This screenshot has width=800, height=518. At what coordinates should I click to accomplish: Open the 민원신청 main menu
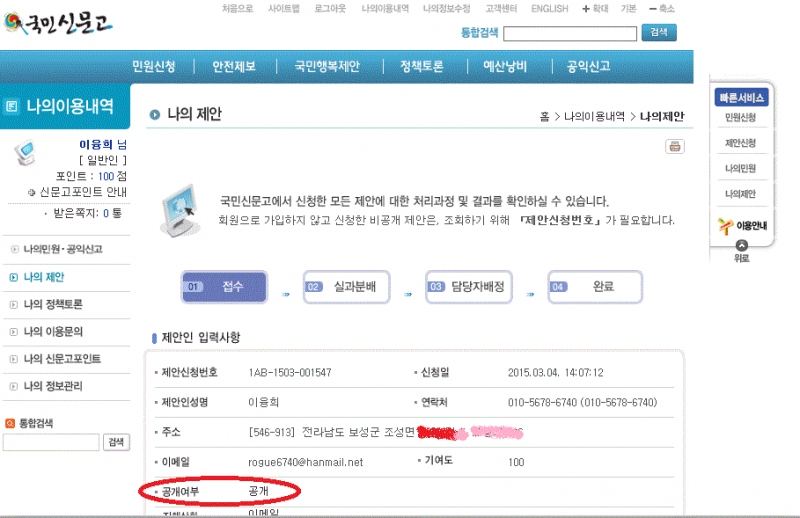[153, 67]
